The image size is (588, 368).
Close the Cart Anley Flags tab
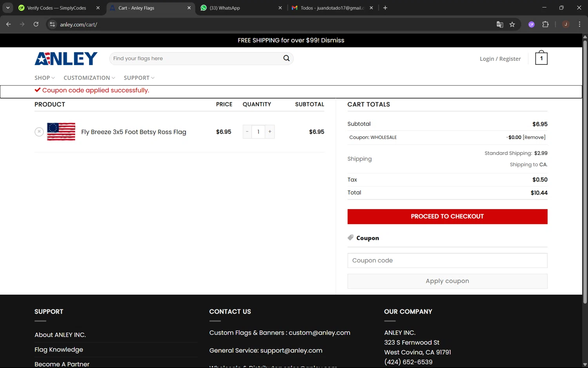coord(189,8)
